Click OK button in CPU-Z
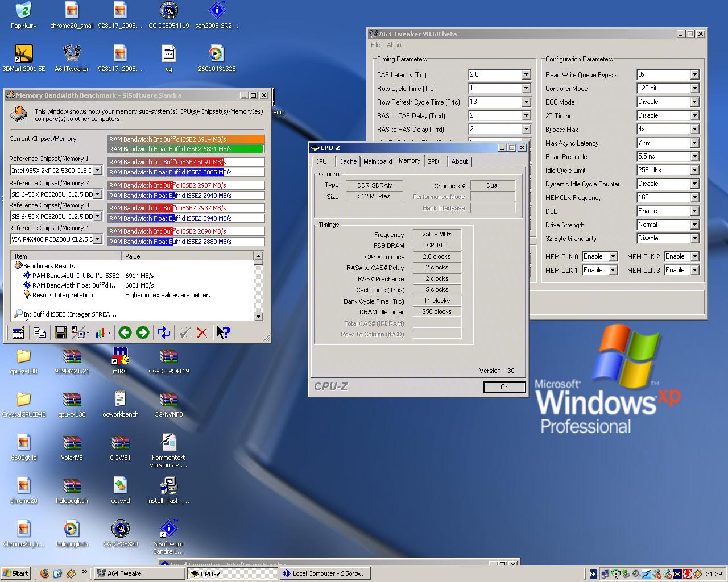Viewport: 728px width, 582px height. click(x=504, y=386)
